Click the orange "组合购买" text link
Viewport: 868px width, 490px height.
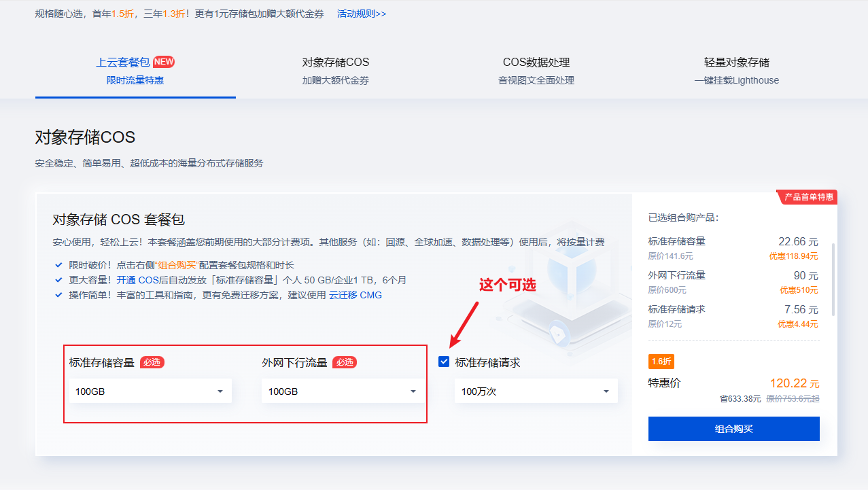click(177, 265)
